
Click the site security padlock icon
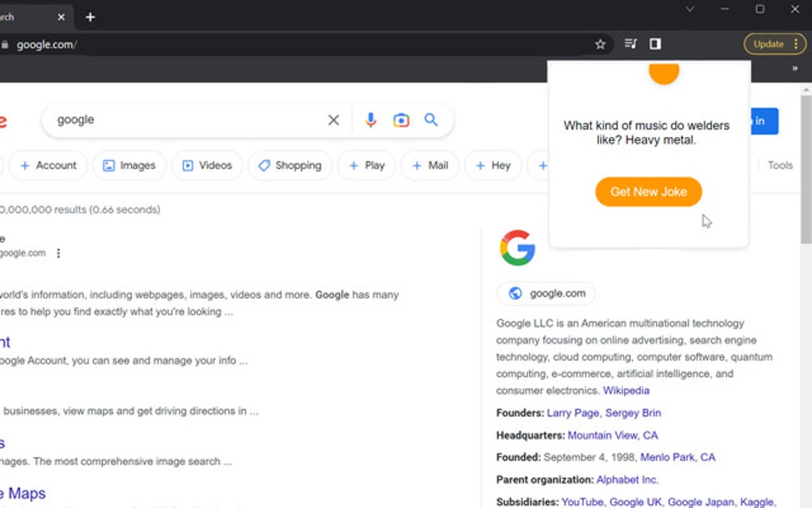tap(6, 44)
